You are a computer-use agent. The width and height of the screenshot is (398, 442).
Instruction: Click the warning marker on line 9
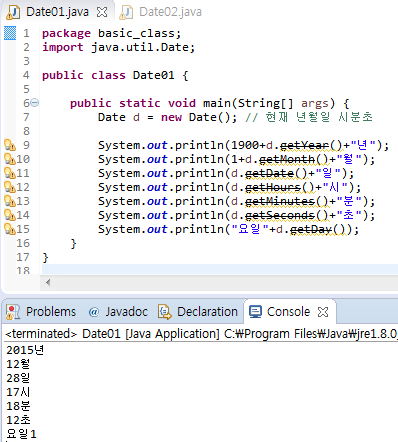tap(10, 145)
